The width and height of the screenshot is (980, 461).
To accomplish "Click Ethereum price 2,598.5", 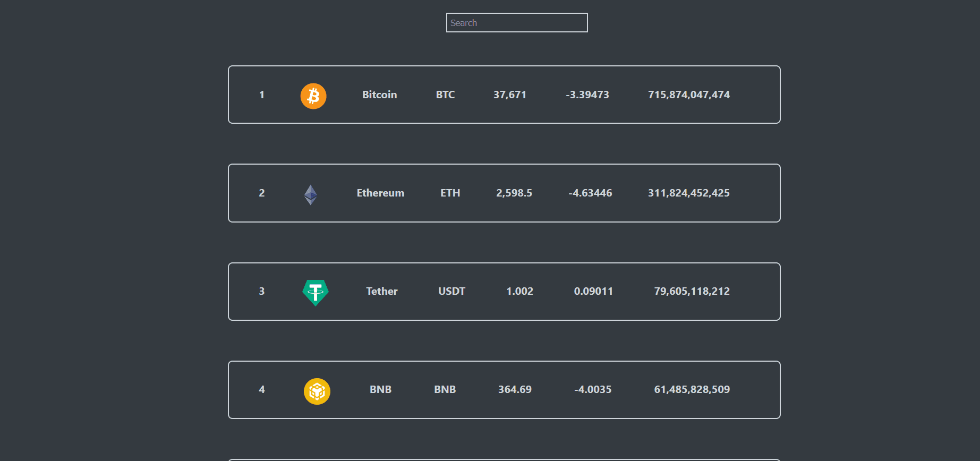I will [514, 193].
